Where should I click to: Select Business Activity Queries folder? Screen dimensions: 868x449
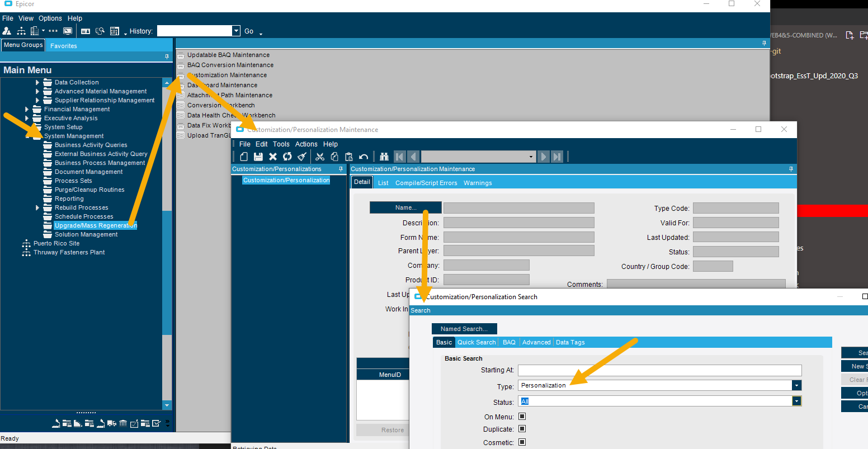[x=91, y=145]
